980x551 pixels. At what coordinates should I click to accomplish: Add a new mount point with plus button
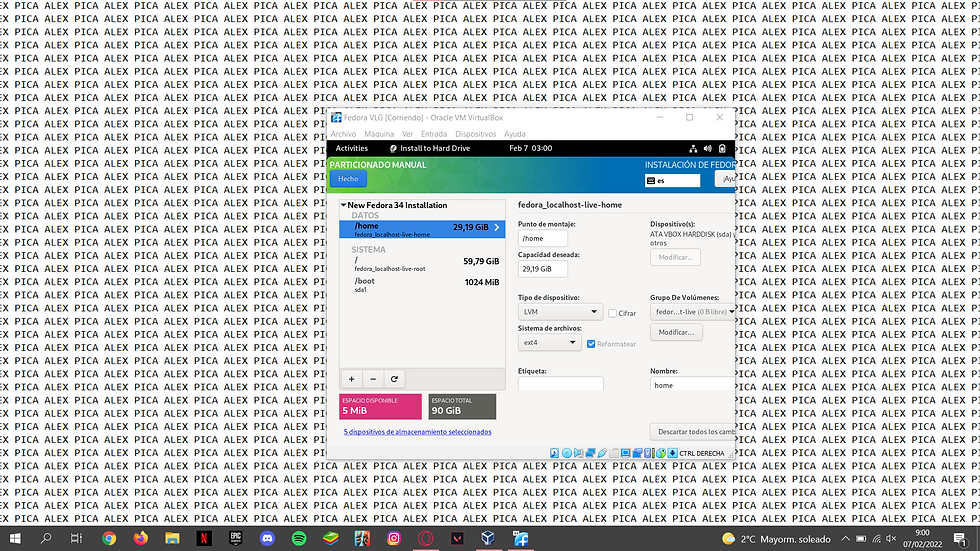click(x=351, y=379)
